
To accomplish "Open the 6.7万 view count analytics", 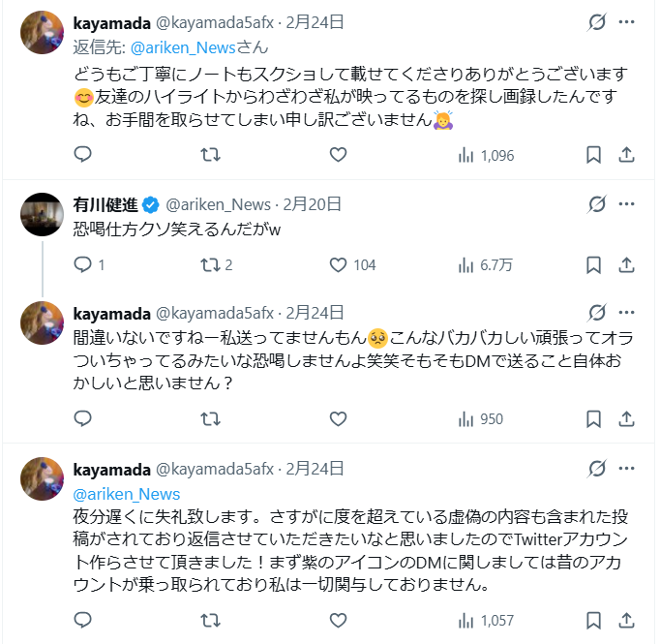I will point(487,264).
